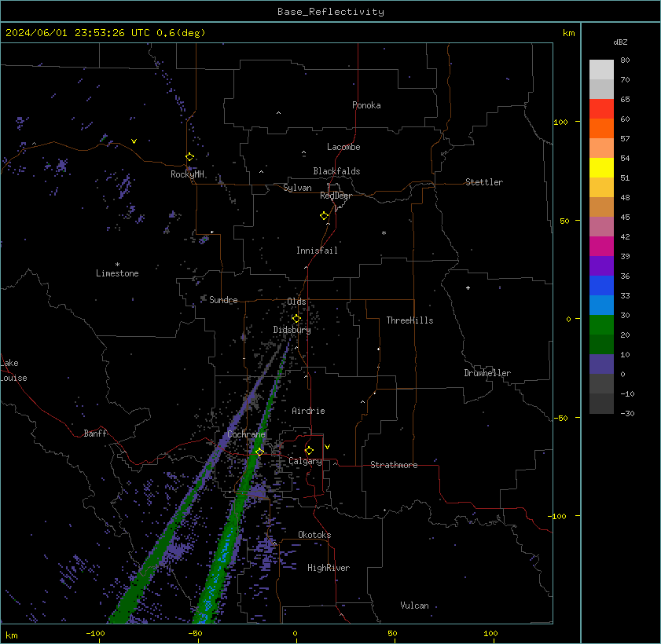Click the caret marker north of Lacombe

(278, 113)
